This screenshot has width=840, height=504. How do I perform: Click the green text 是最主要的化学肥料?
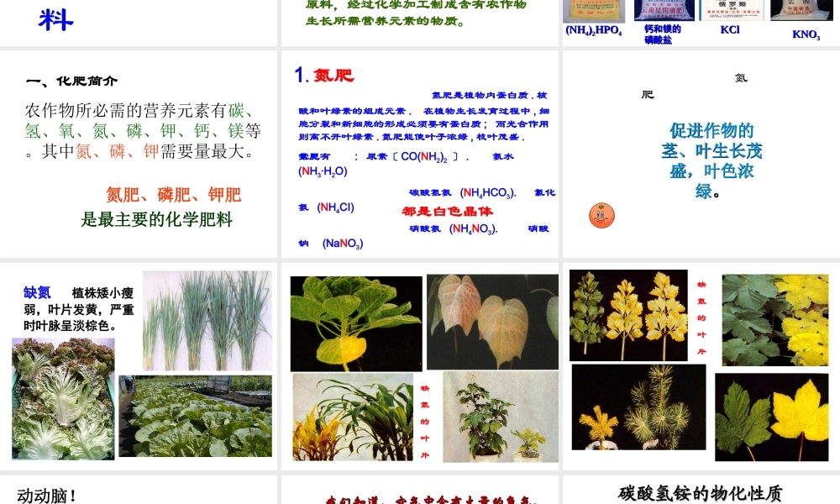coord(156,219)
